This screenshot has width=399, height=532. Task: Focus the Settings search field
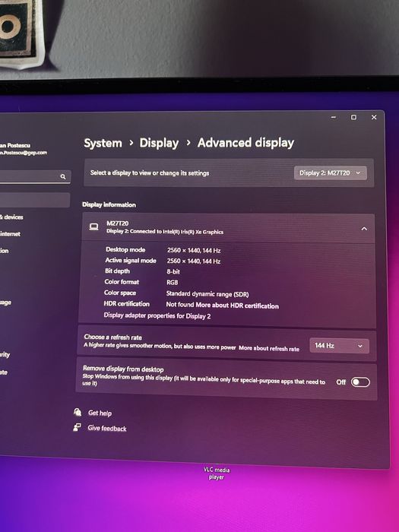(34, 177)
